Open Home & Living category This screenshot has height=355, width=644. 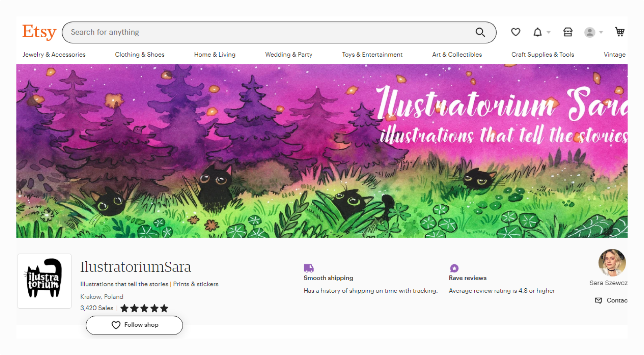point(215,54)
